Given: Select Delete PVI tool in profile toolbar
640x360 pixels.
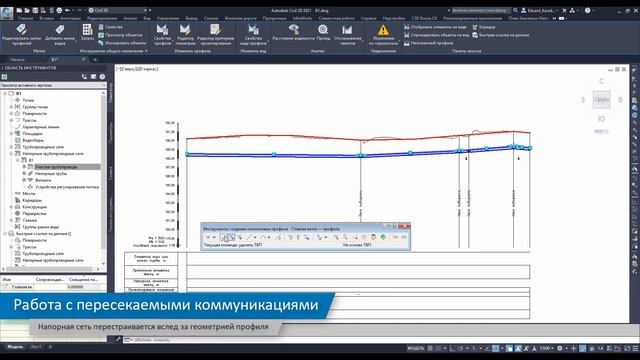Looking at the screenshot, I should pos(231,237).
